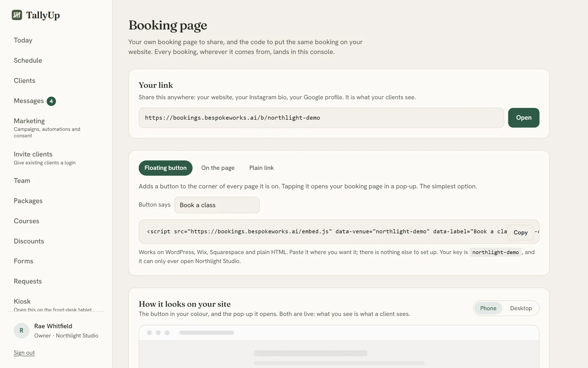Open Packages in the sidebar
This screenshot has width=588, height=368.
click(28, 201)
